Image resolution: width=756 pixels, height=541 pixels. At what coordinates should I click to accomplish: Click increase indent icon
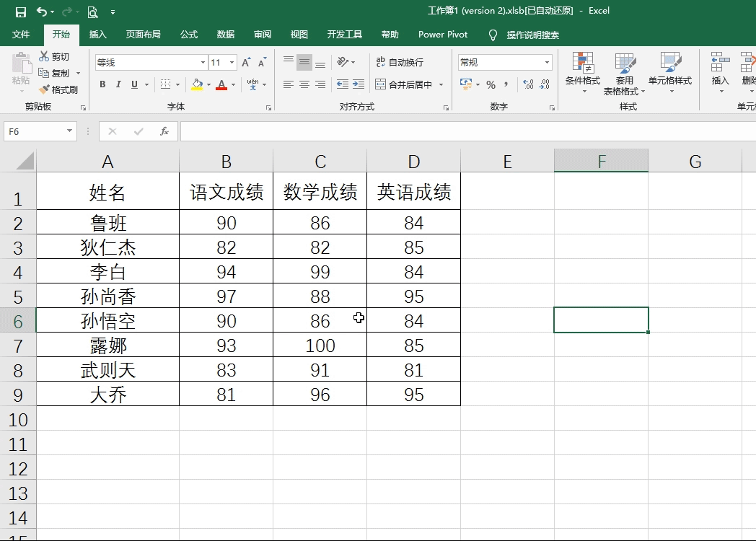click(x=359, y=84)
